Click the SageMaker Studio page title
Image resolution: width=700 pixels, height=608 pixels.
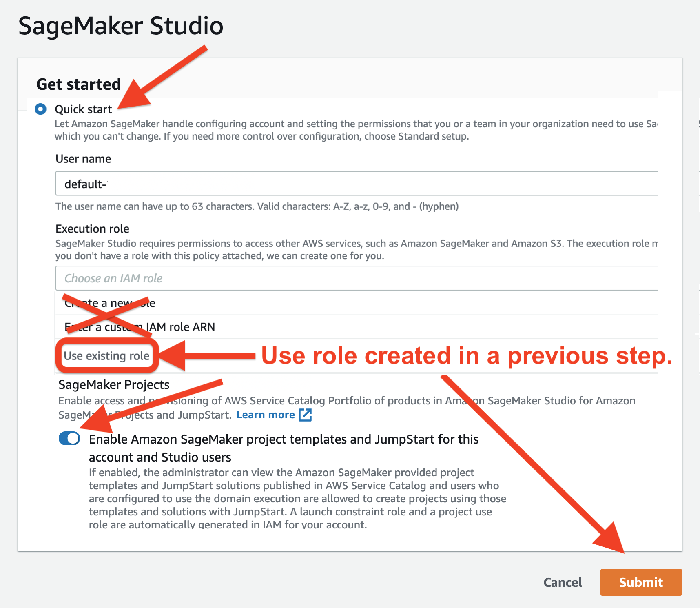(x=121, y=26)
